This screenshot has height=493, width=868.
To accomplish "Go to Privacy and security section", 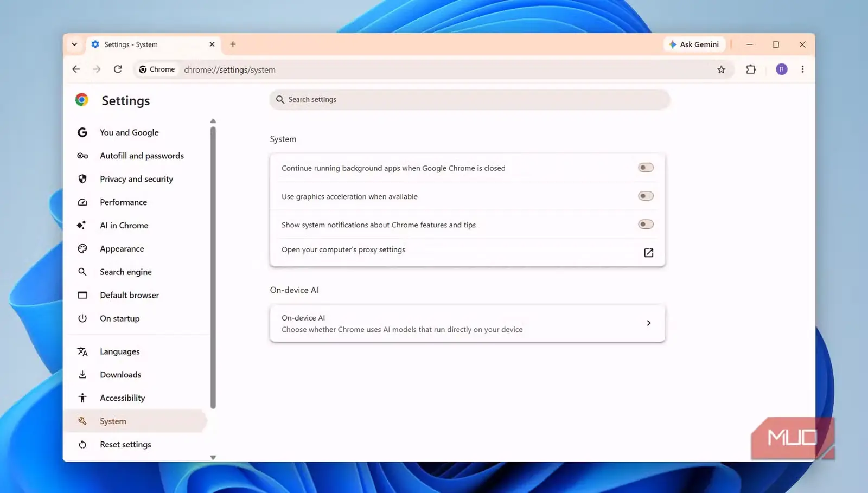I will (136, 179).
